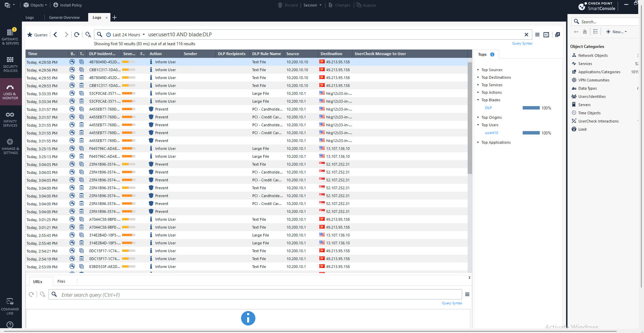Viewport: 644px width, 333px height.
Task: Select the Services category icon
Action: click(574, 63)
